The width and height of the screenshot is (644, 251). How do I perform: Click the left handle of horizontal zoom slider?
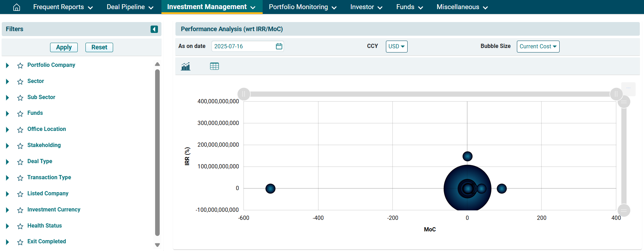click(244, 94)
